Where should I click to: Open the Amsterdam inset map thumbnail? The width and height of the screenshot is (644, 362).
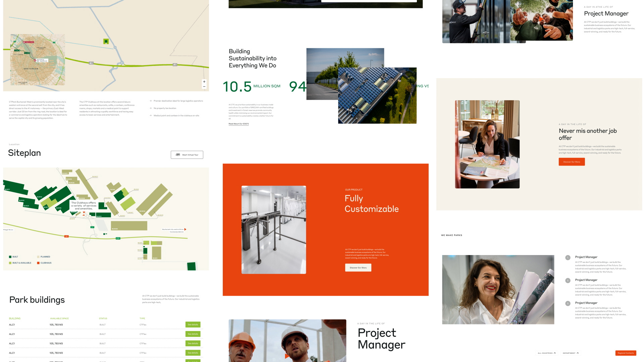coord(38,60)
